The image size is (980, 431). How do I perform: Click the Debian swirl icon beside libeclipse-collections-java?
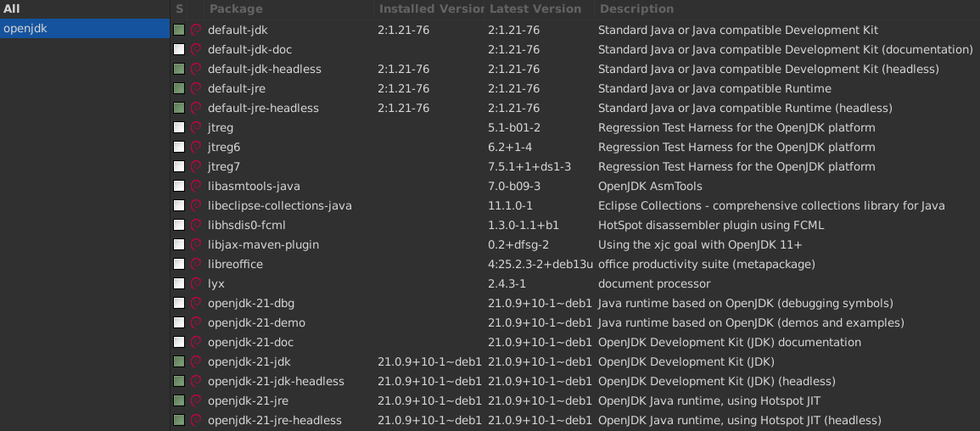196,205
